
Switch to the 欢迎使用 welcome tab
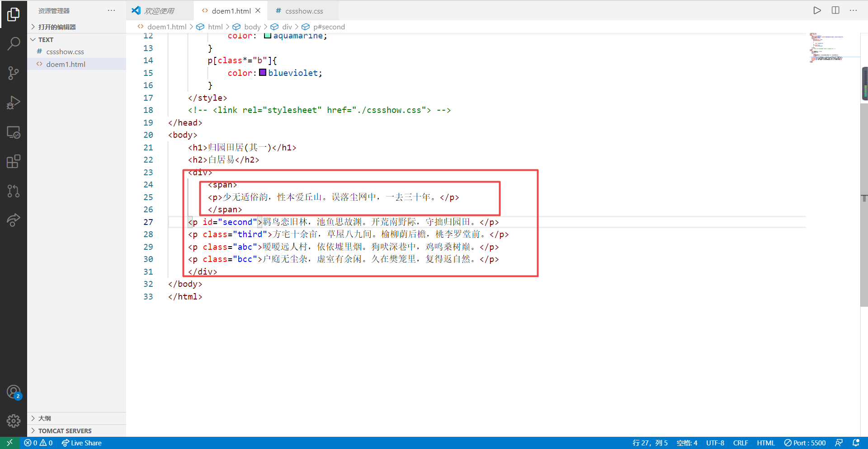pos(160,10)
